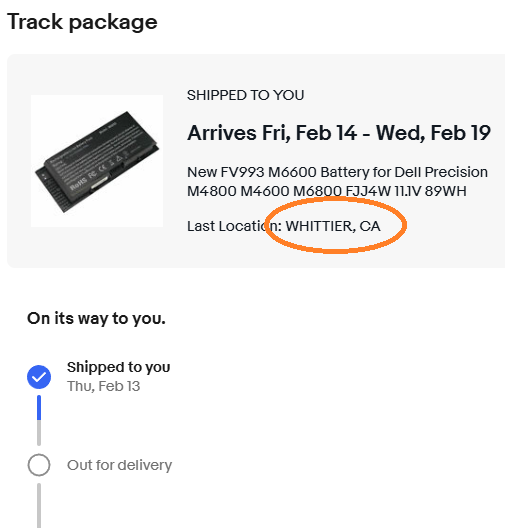Click the blue progress line under Shipped
Viewport: 505px width, 528px height.
pyautogui.click(x=39, y=407)
